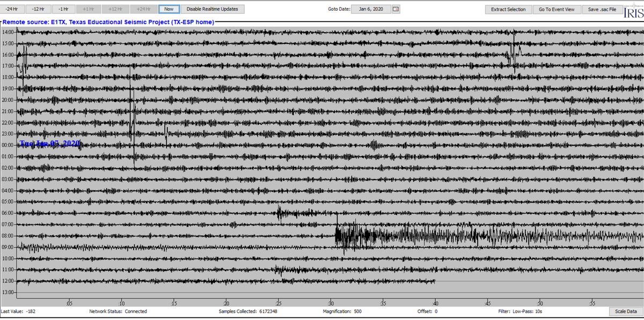Click Disable Realtime Updates button
644x320 pixels.
pyautogui.click(x=213, y=9)
